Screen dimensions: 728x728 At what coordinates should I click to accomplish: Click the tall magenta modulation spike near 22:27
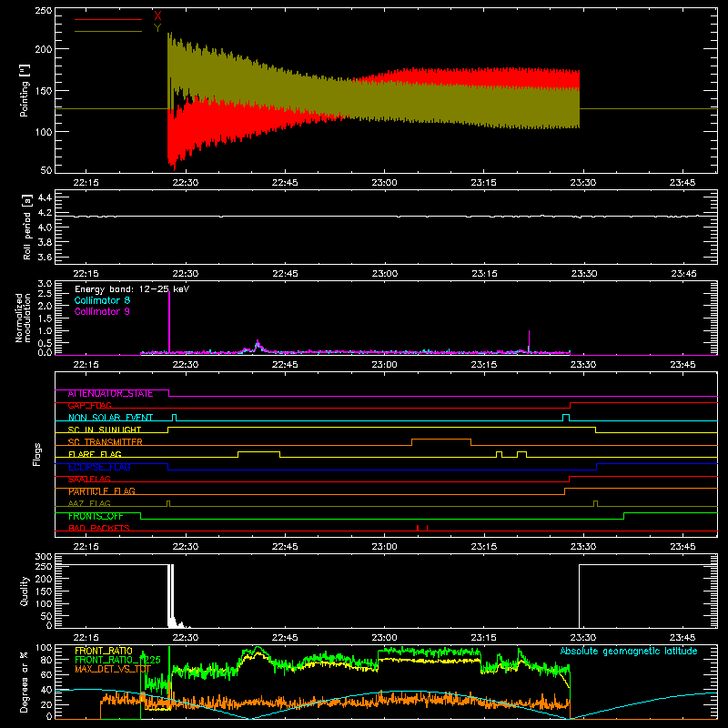click(169, 321)
